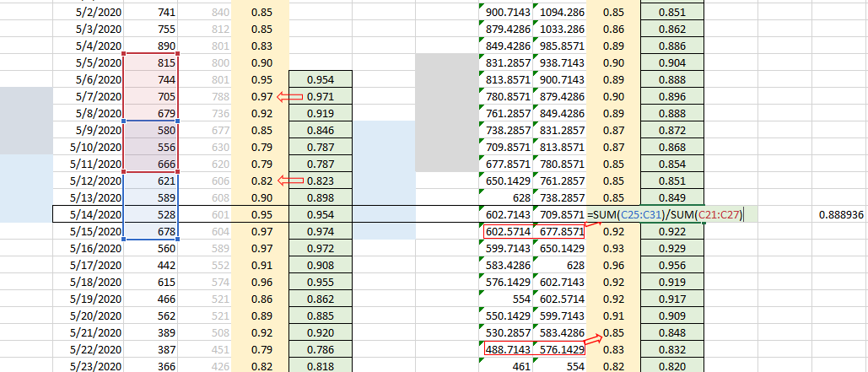Click the cell with value 466
868x372 pixels.
pyautogui.click(x=150, y=299)
